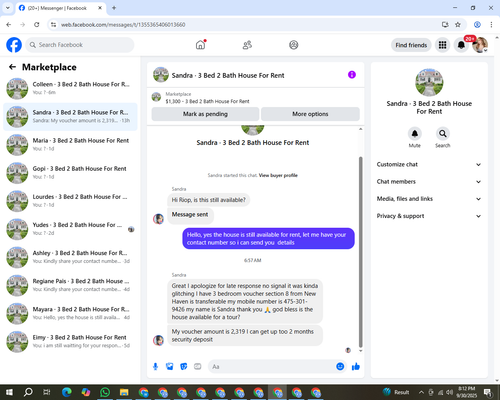Screen dimensions: 500x400
Task: Send a voice clip with microphone icon
Action: click(x=155, y=367)
